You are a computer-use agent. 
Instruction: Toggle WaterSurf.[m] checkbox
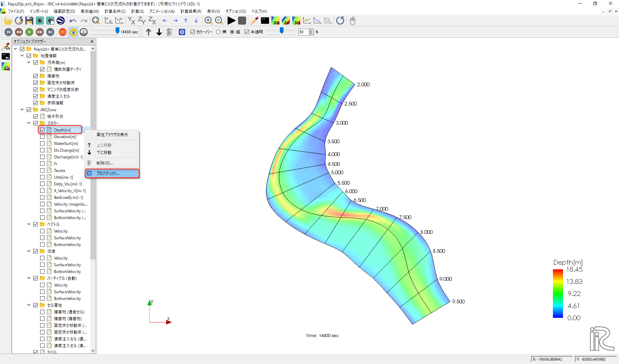tap(42, 144)
